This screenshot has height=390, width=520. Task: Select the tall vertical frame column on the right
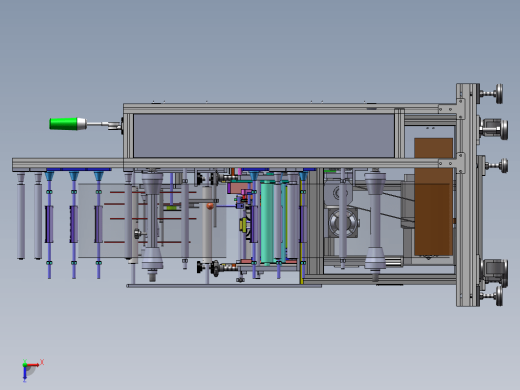point(468,195)
